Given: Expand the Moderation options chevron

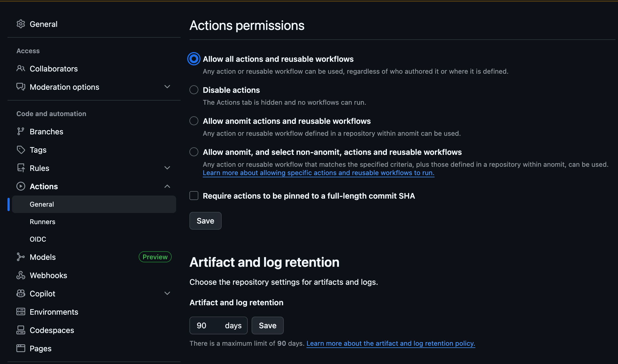Looking at the screenshot, I should (x=167, y=87).
